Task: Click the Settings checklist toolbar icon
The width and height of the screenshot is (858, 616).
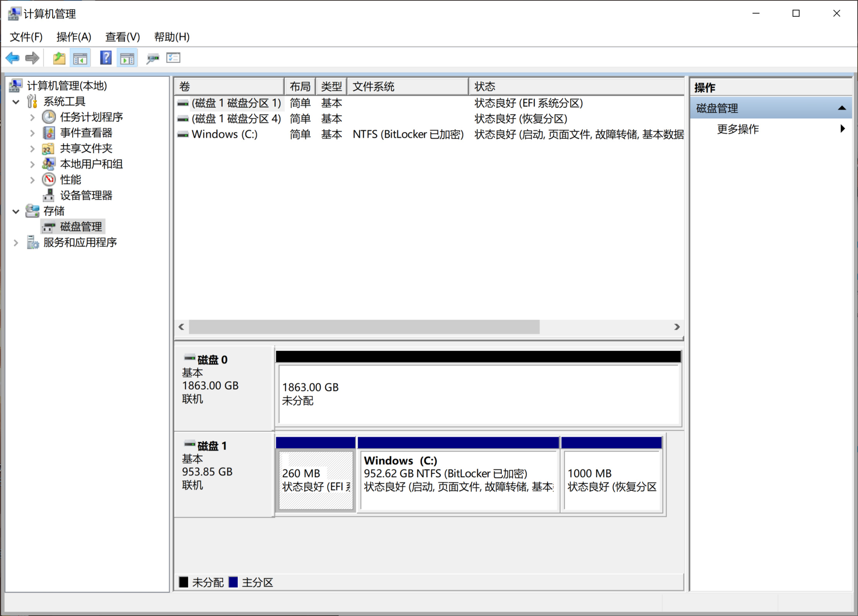Action: tap(173, 58)
